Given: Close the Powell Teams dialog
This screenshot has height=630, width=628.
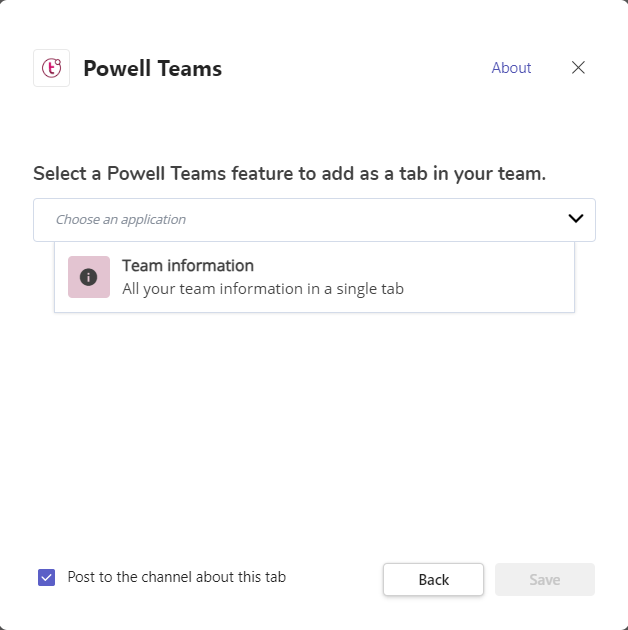Looking at the screenshot, I should (x=578, y=68).
